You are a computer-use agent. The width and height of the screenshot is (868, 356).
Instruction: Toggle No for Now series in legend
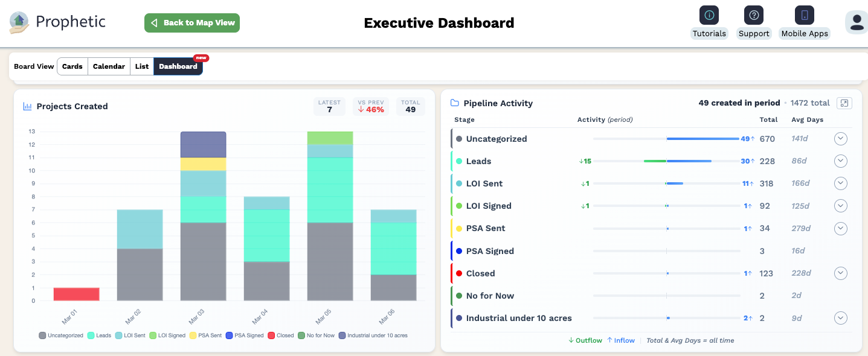pyautogui.click(x=316, y=335)
